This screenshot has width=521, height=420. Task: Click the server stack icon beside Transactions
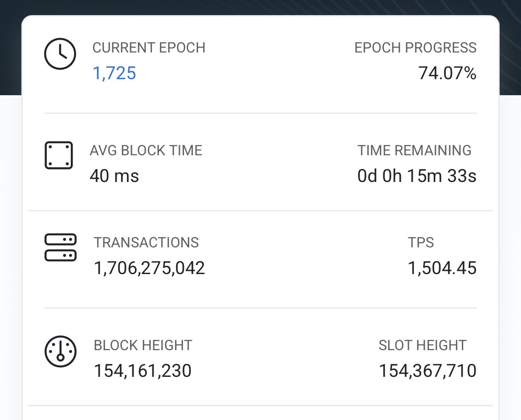(x=61, y=247)
